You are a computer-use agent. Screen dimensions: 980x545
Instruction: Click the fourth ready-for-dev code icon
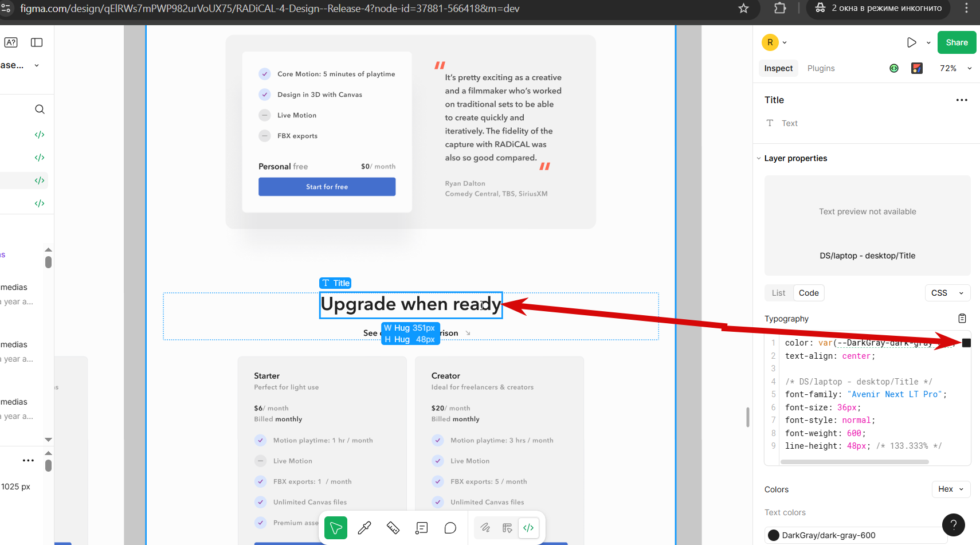(40, 203)
